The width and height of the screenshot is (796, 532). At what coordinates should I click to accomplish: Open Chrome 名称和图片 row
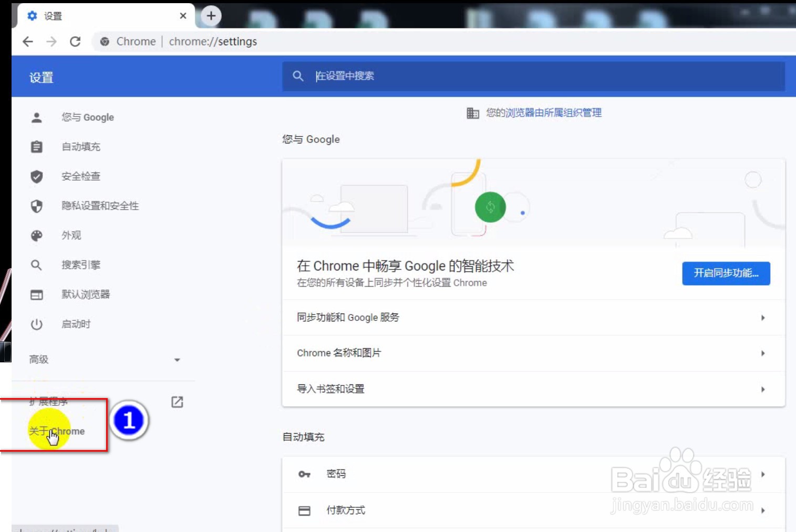tap(533, 353)
